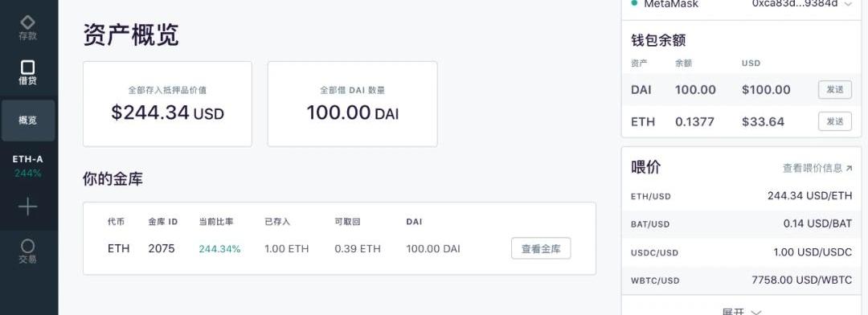
Task: Switch to the 概览 sidebar tab
Action: pos(28,120)
